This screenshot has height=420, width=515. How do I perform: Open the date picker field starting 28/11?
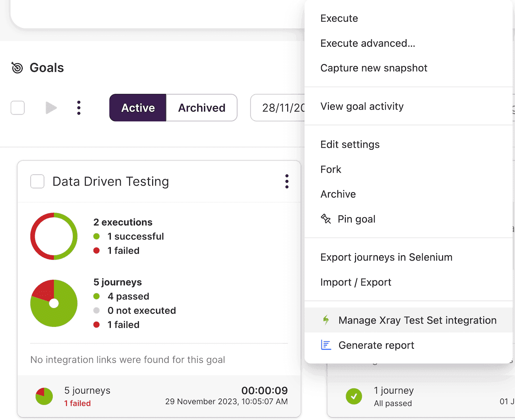pyautogui.click(x=279, y=108)
